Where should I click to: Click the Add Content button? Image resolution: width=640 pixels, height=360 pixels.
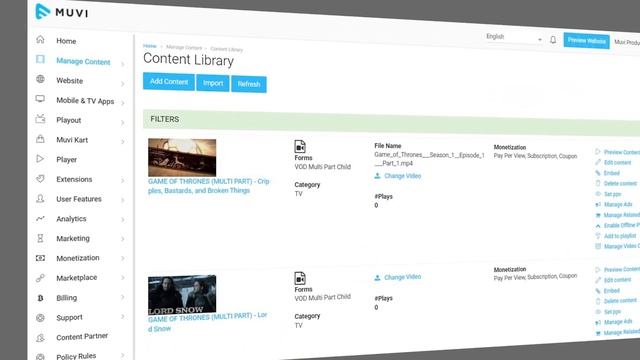pos(169,82)
